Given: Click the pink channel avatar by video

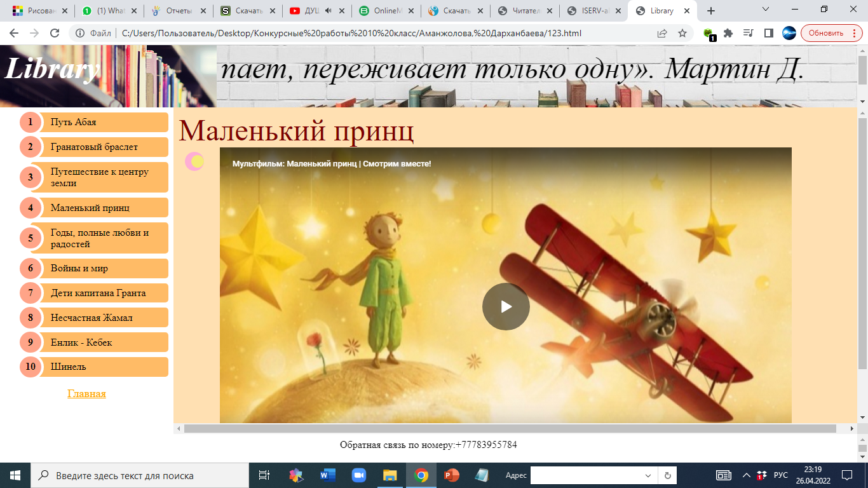Looking at the screenshot, I should pos(194,161).
